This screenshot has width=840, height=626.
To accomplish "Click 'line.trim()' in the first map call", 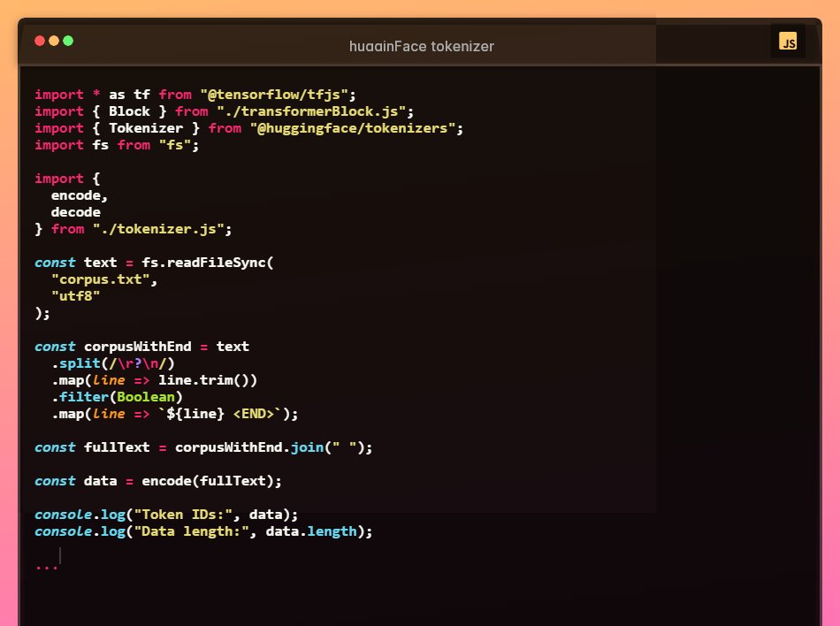I will pos(203,380).
